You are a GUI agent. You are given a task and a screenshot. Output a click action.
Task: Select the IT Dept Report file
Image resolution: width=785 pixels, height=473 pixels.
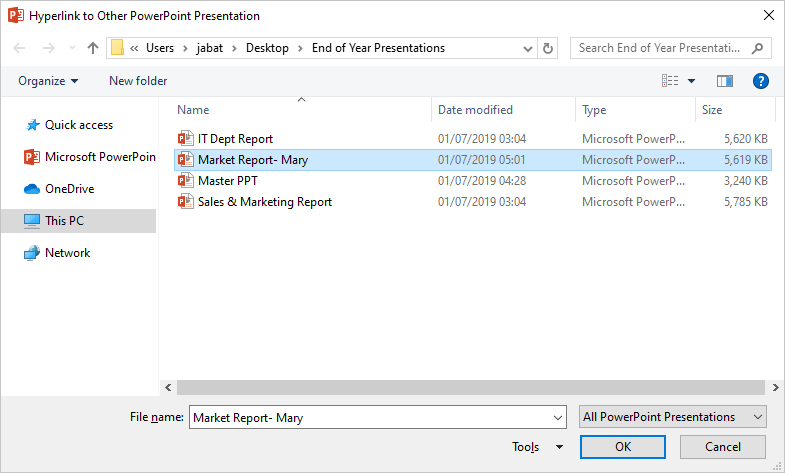[235, 139]
